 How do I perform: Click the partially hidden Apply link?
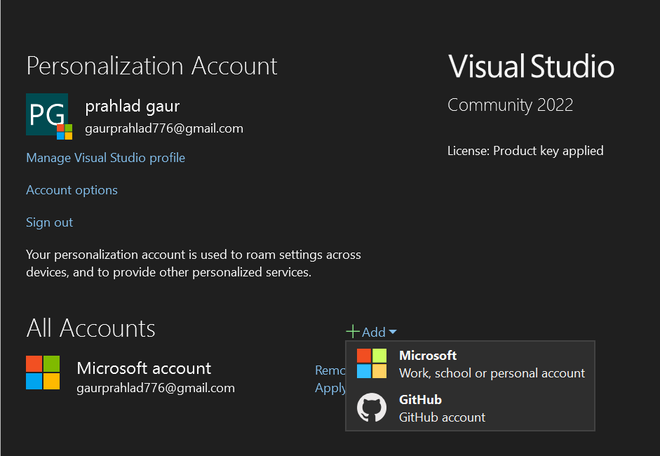pyautogui.click(x=330, y=388)
